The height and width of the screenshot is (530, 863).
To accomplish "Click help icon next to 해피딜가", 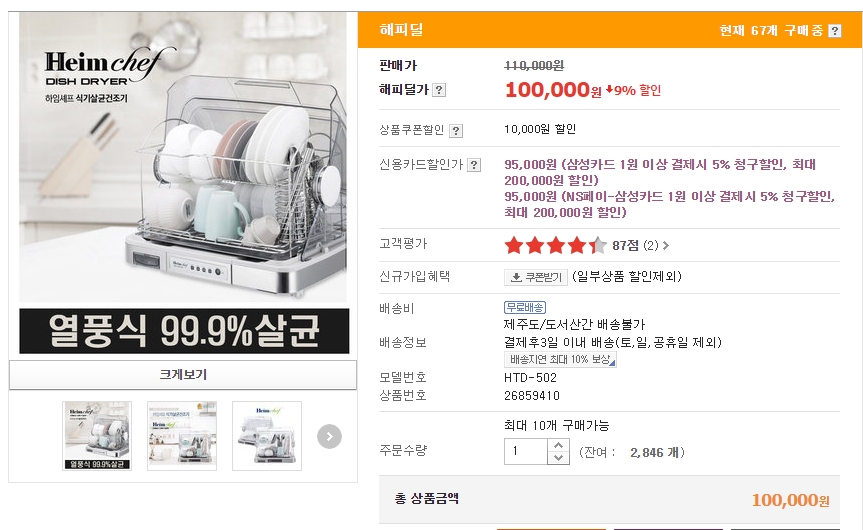I will pyautogui.click(x=439, y=90).
